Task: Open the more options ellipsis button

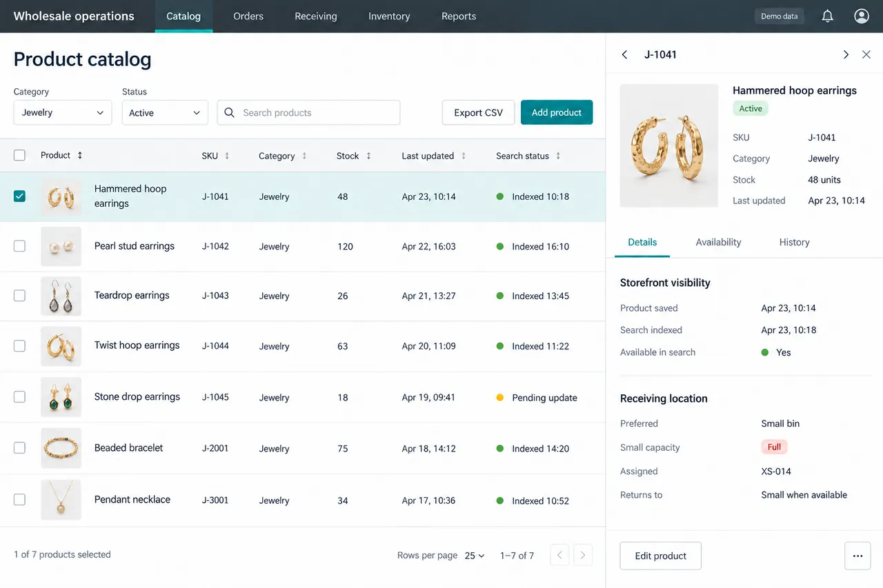Action: click(857, 556)
